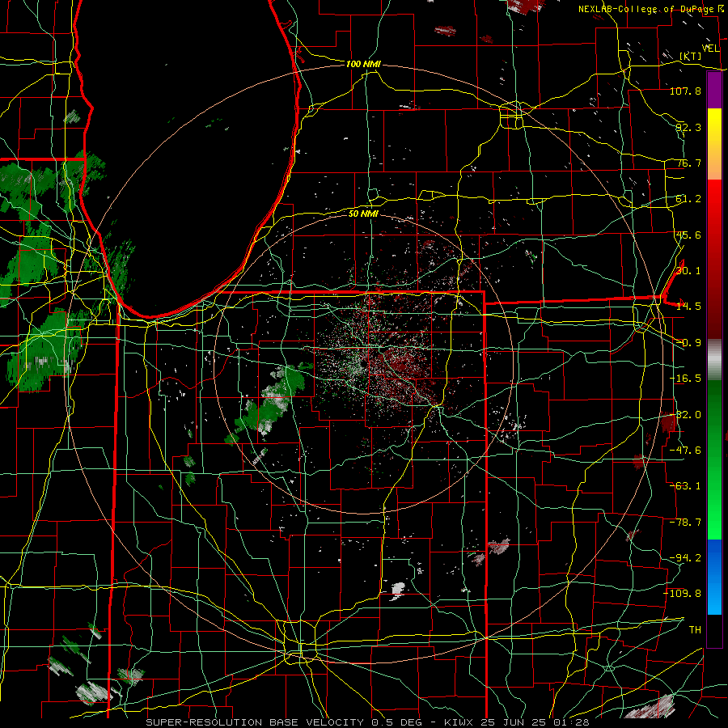Click the 92.3 scale value
Image resolution: width=728 pixels, height=728 pixels.
(x=688, y=127)
